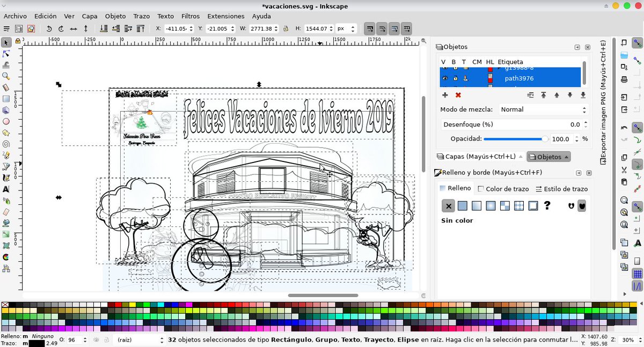Switch to Estilo de trazo tab

561,189
